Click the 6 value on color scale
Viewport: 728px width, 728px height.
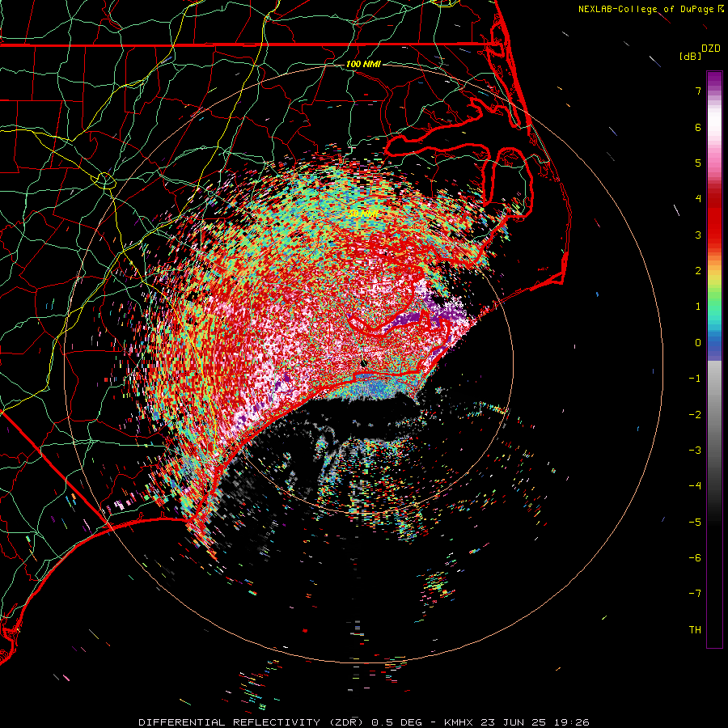point(698,127)
